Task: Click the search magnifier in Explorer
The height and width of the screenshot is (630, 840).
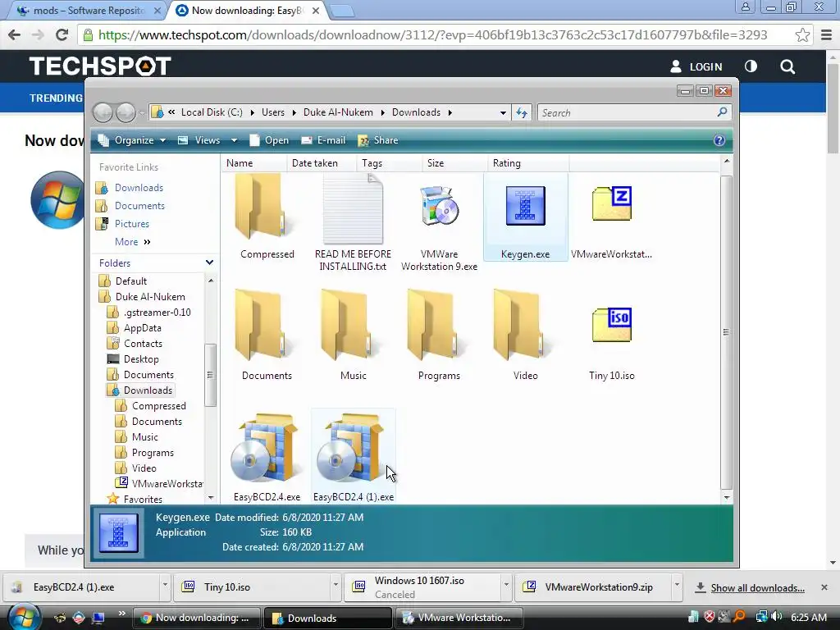Action: (x=722, y=112)
